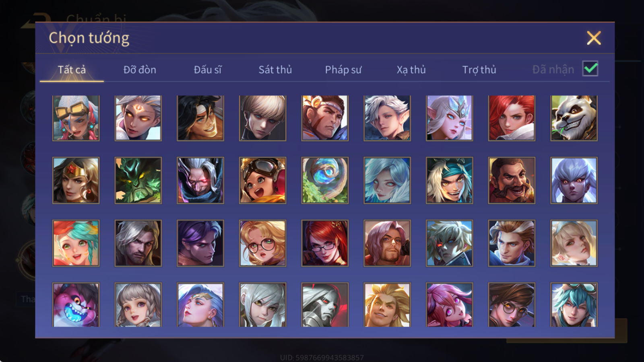Pick the green tree monster hero
This screenshot has width=644, height=362.
(x=138, y=180)
